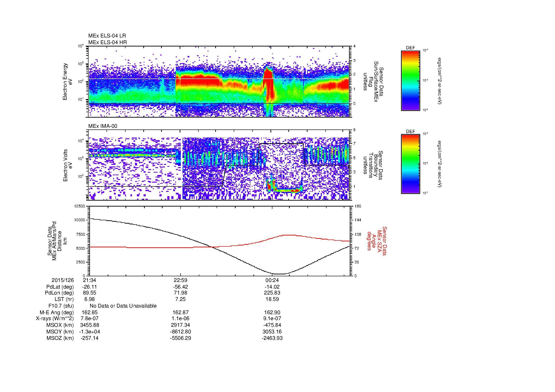Click the 'M-E Ang (deg)' row label

coord(57,313)
